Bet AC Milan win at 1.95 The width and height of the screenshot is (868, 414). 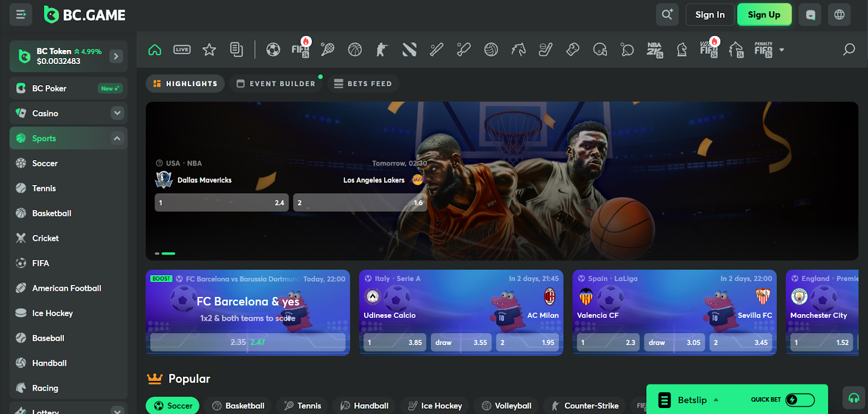point(527,342)
